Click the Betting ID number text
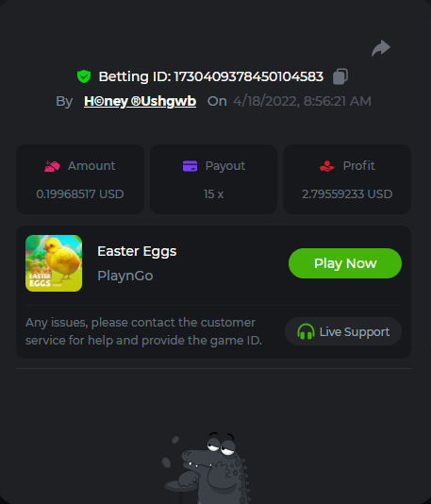 [249, 76]
